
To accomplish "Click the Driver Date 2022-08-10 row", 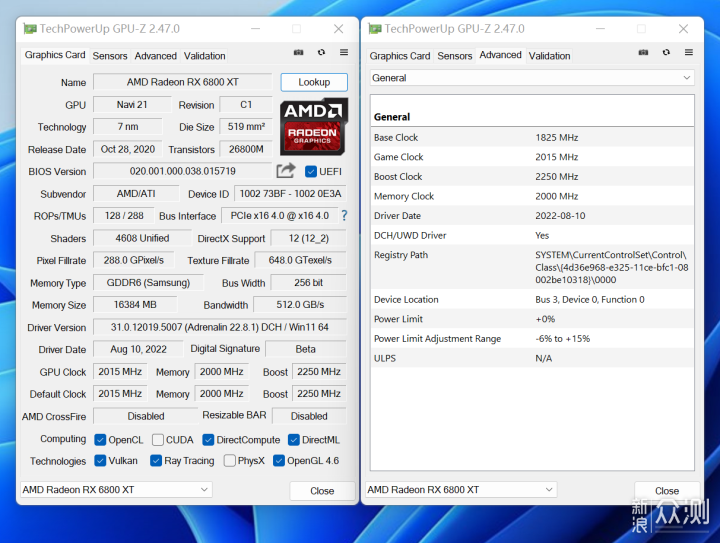I will pos(532,216).
